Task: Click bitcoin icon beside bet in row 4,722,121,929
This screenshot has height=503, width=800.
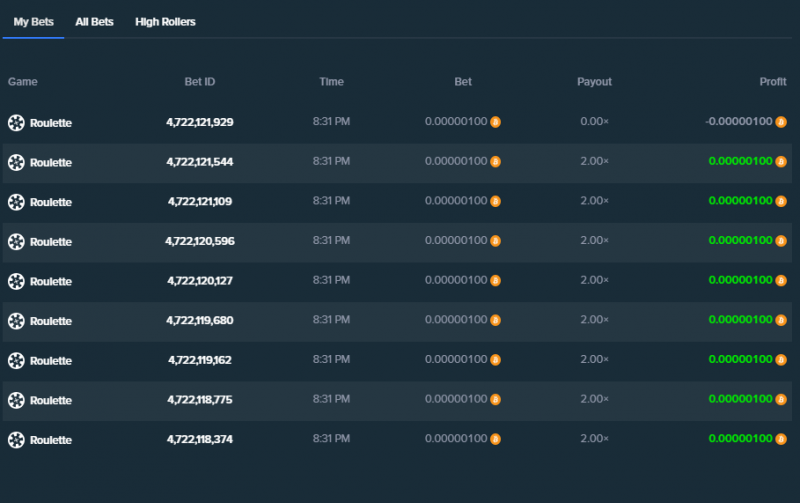Action: [495, 122]
